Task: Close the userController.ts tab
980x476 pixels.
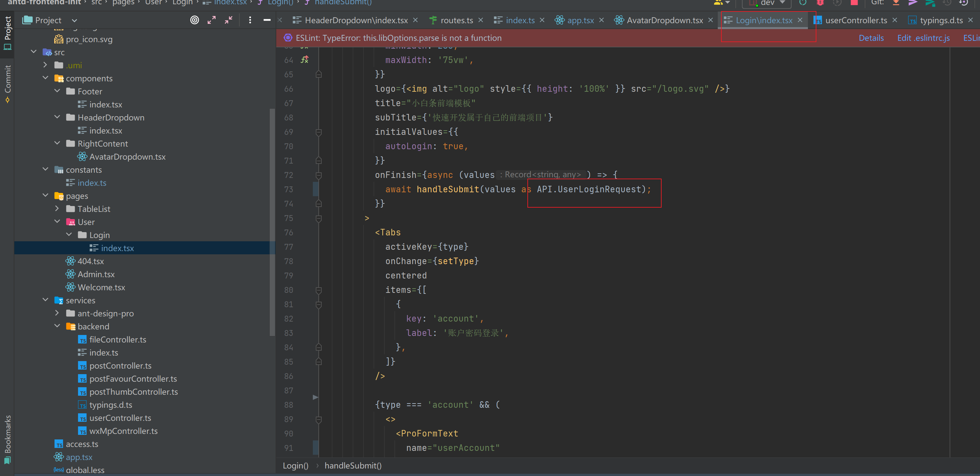Action: click(x=895, y=20)
